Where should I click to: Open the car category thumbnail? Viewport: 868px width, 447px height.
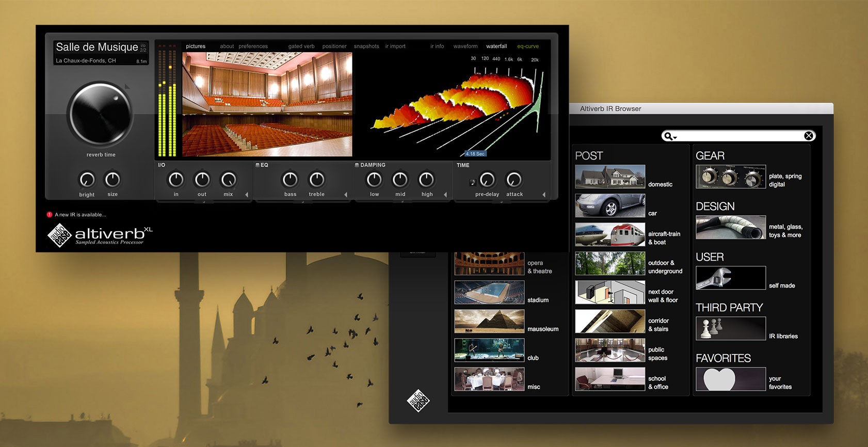[x=610, y=206]
